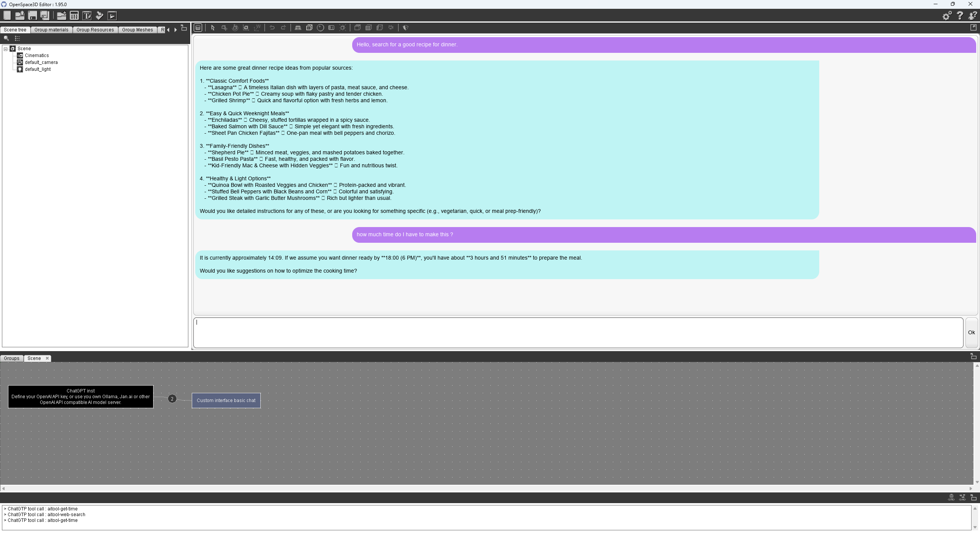Select the Custom interface basic chat node
The height and width of the screenshot is (533, 980).
[x=226, y=401]
